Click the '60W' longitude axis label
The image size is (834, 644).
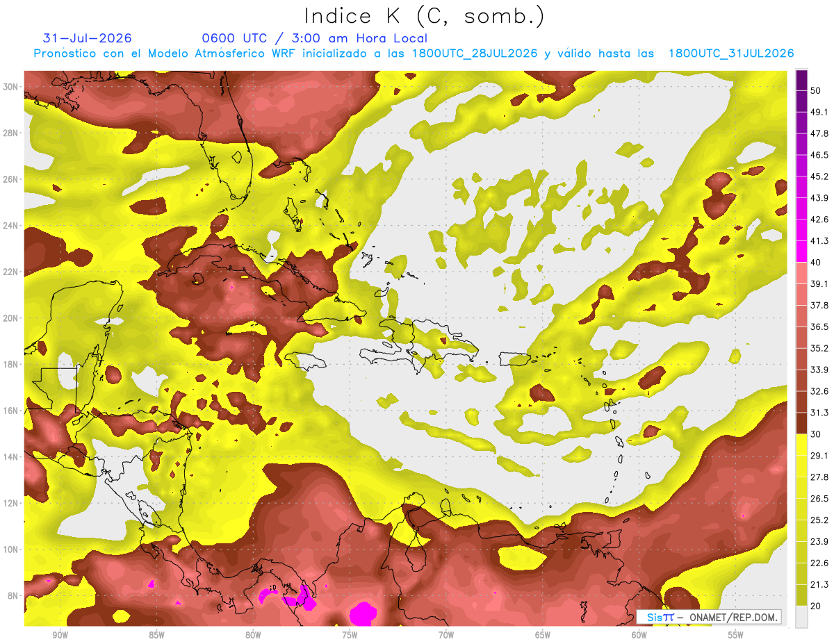639,635
